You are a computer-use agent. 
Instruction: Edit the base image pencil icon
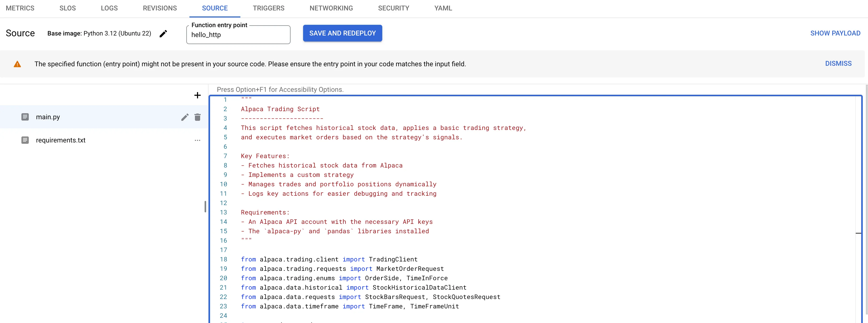point(163,34)
